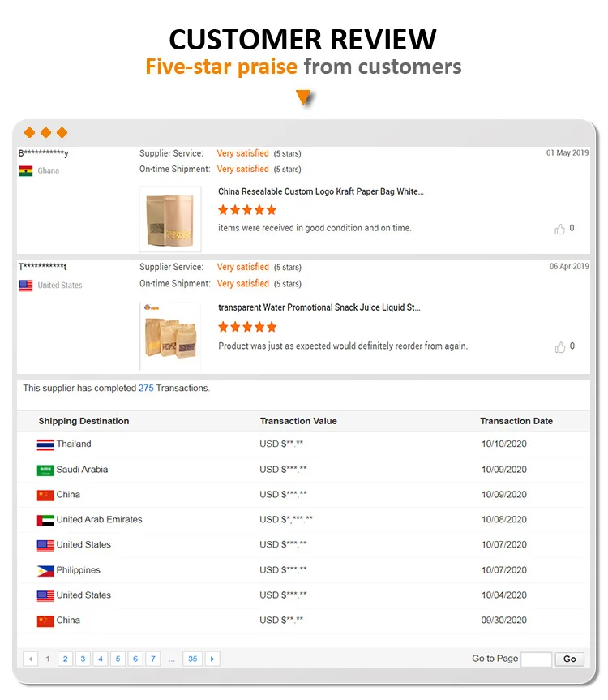The width and height of the screenshot is (608, 700).
Task: Go to previous page arrow in pagination
Action: tap(30, 659)
